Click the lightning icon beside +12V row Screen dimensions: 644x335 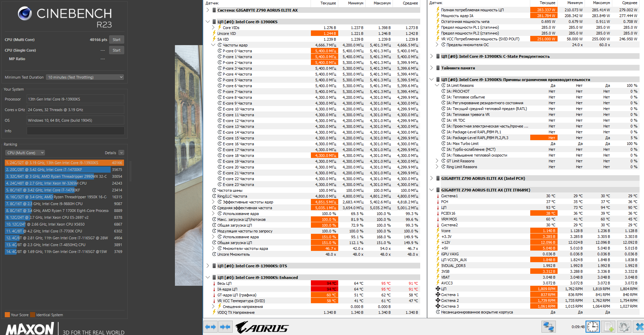click(x=438, y=242)
